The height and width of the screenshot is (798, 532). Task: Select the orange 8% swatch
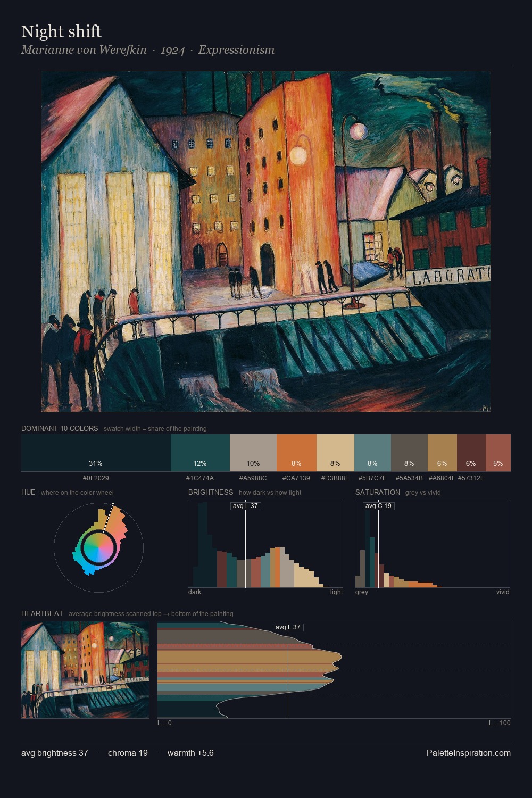pos(296,453)
